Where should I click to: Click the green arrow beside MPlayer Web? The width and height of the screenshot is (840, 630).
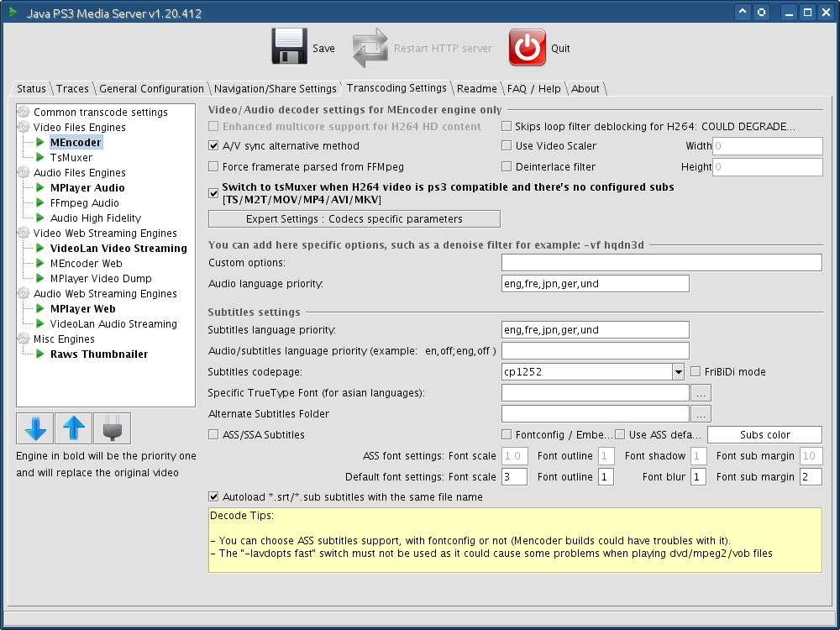click(40, 308)
